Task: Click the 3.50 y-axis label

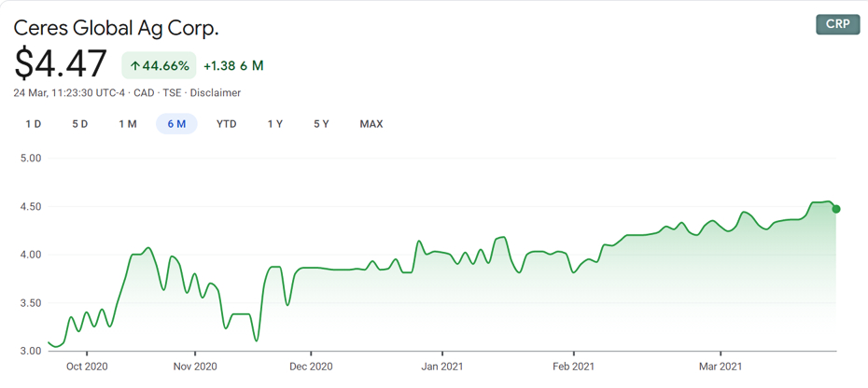Action: point(32,303)
